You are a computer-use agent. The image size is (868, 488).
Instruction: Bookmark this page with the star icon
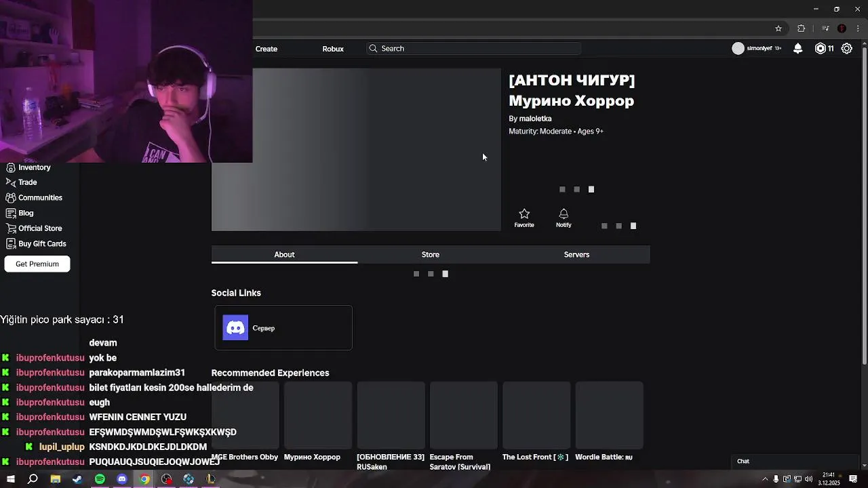[778, 28]
